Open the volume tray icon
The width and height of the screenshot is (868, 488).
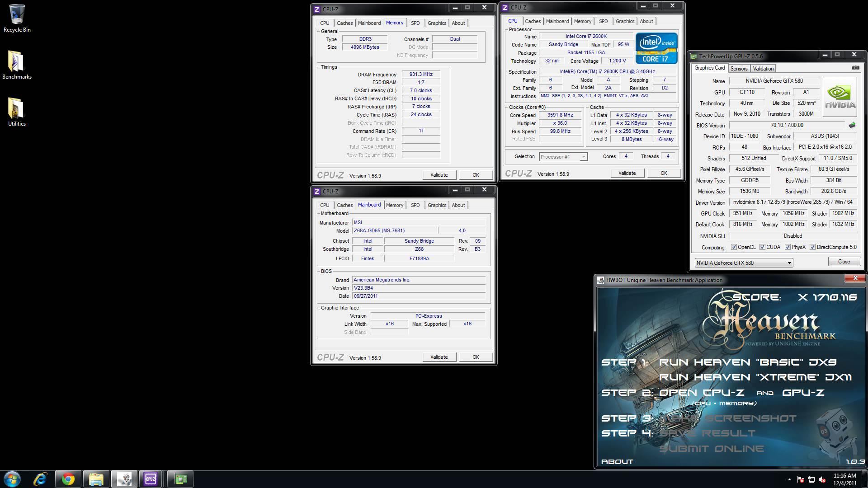pos(822,479)
